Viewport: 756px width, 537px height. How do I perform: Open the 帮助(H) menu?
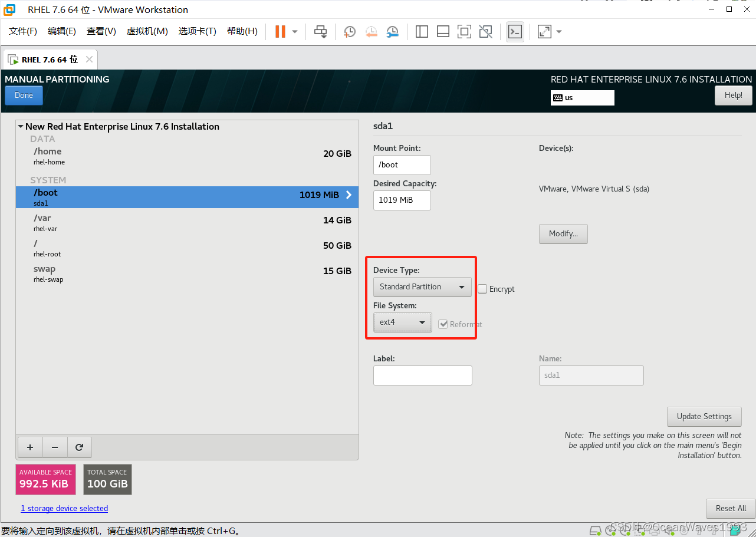coord(242,31)
